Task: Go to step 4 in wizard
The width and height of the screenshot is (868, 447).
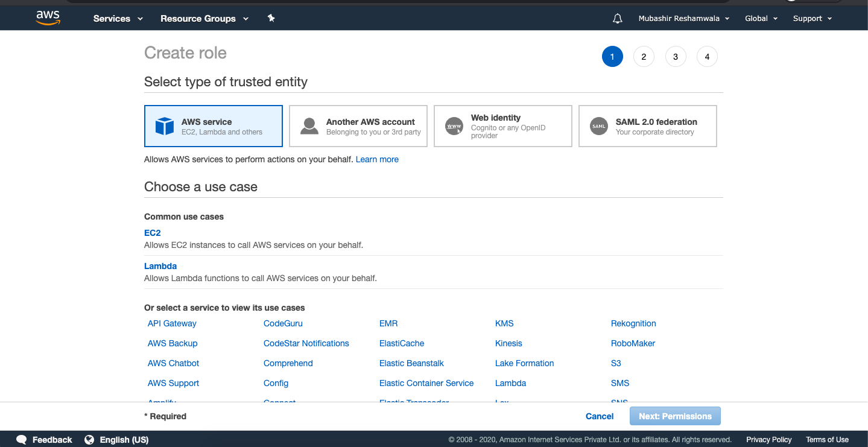Action: pyautogui.click(x=707, y=57)
